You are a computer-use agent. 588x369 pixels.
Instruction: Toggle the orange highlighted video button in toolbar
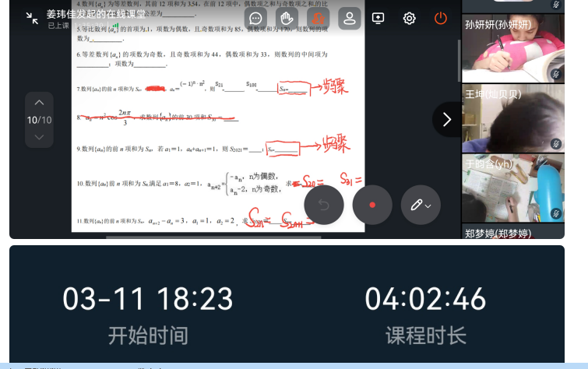317,18
